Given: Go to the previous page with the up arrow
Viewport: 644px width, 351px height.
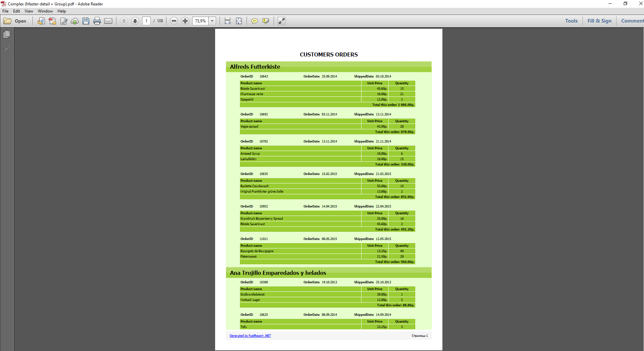Looking at the screenshot, I should point(124,21).
